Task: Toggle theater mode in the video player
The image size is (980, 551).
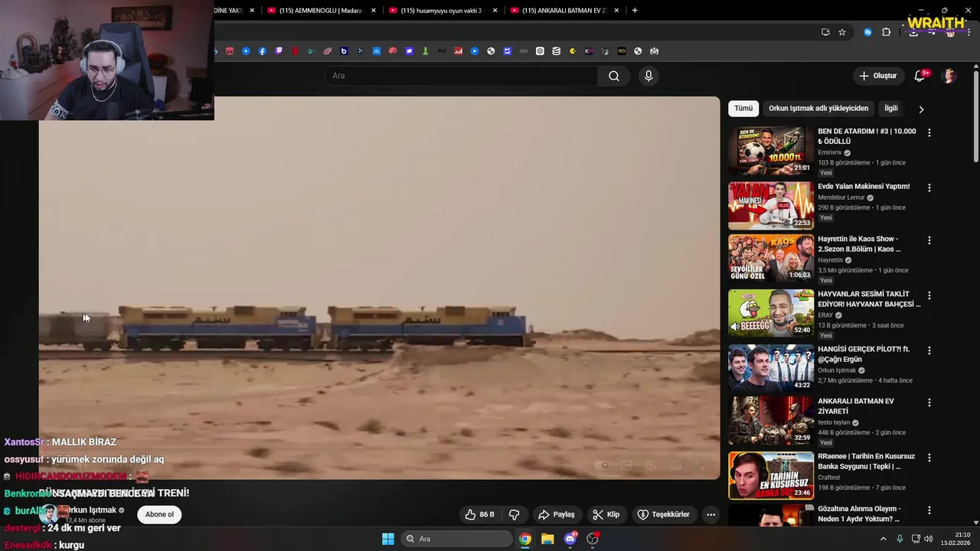Action: click(x=675, y=465)
